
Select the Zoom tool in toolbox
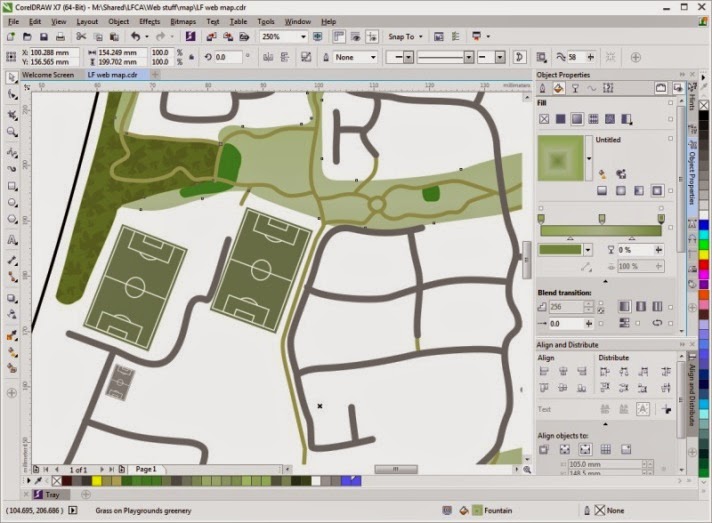12,132
